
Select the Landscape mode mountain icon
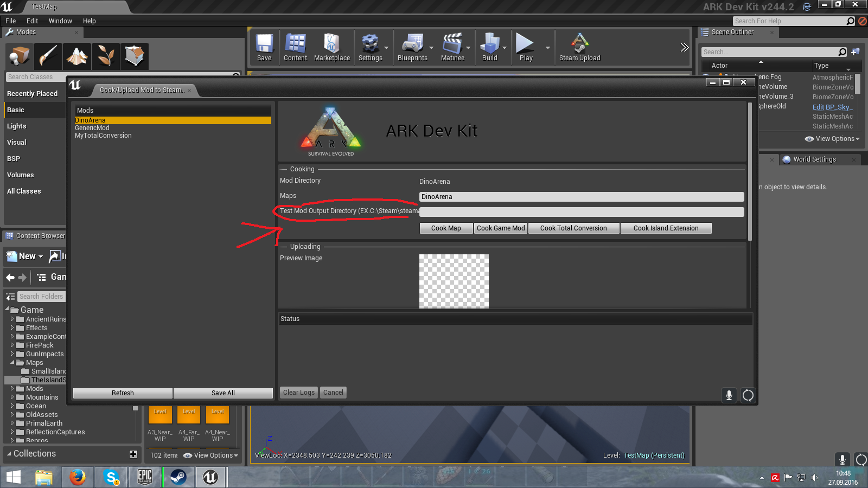(77, 56)
